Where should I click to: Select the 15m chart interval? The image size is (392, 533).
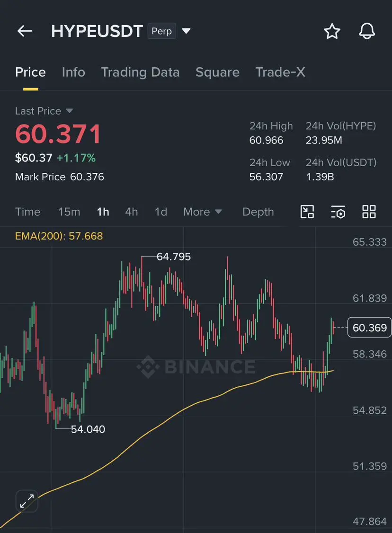pos(69,212)
